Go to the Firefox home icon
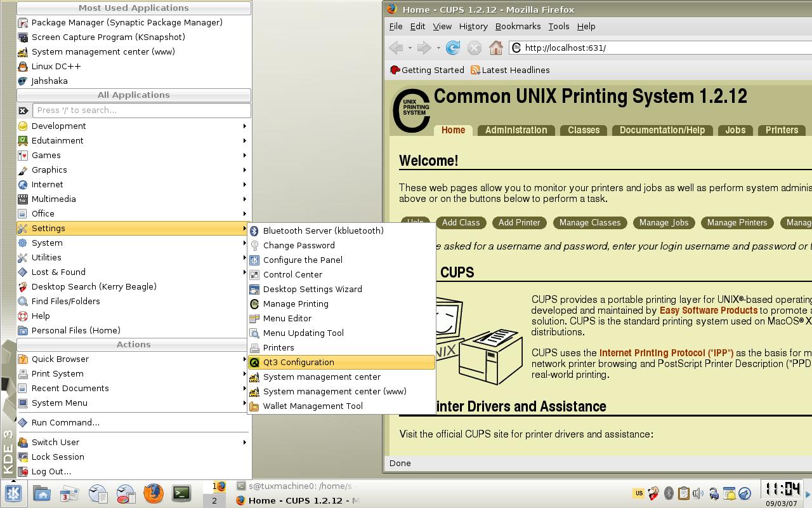Screen dimensions: 812x508 click(x=496, y=48)
